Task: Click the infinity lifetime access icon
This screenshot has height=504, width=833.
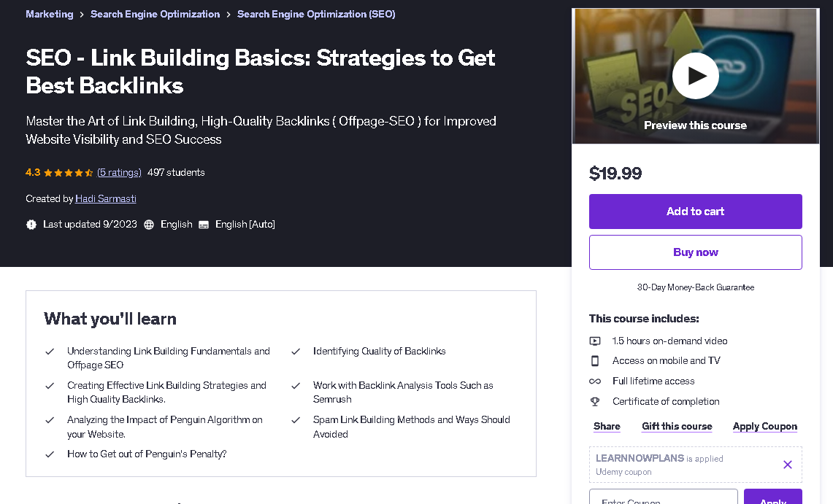Action: point(595,381)
